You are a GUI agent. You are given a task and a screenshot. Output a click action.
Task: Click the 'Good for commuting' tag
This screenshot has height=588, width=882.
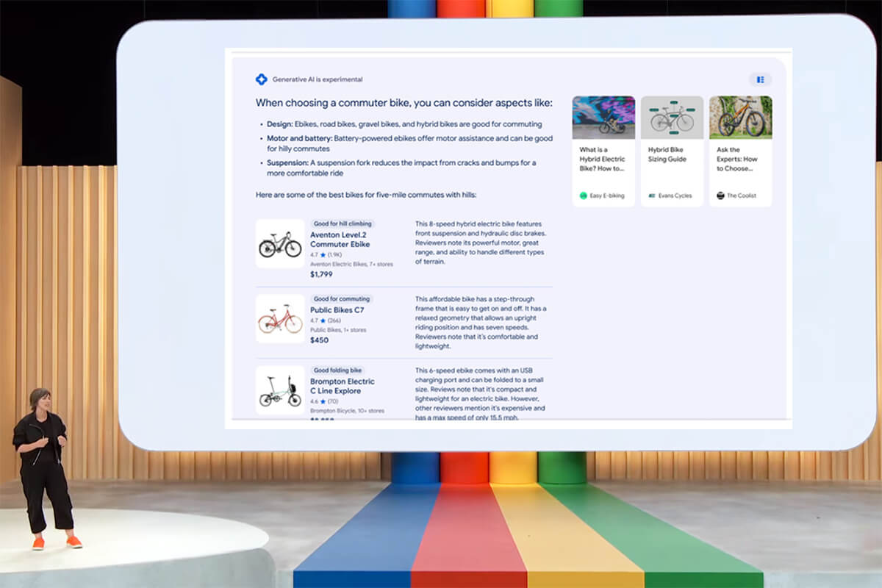click(342, 299)
